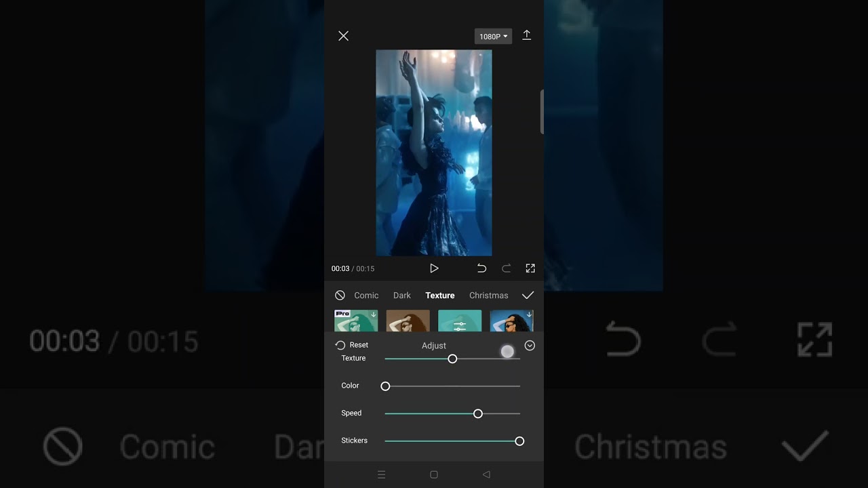The image size is (868, 488).
Task: Play the video preview
Action: pos(434,268)
